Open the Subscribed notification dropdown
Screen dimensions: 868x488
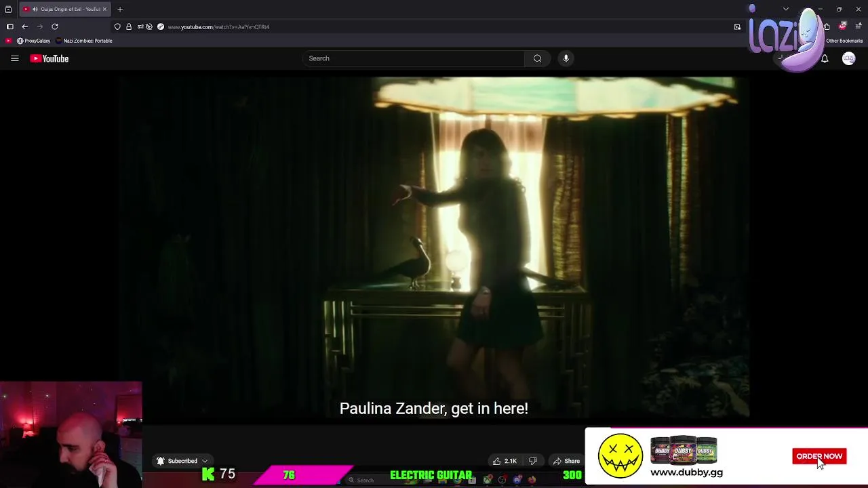182,461
